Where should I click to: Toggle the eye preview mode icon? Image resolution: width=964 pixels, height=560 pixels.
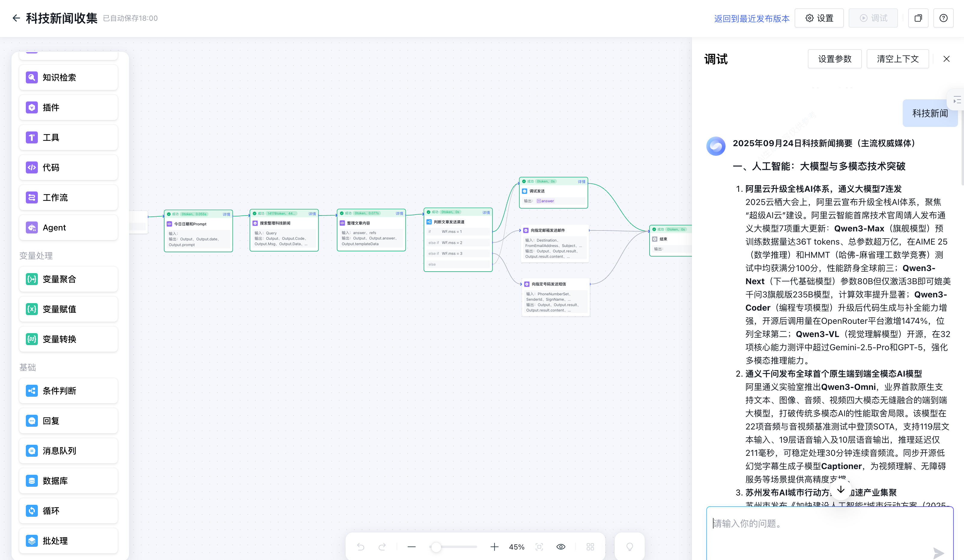click(560, 546)
